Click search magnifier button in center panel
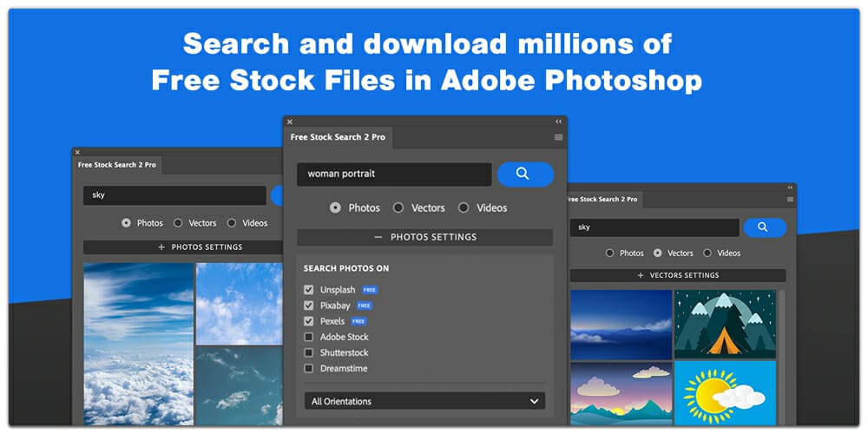This screenshot has height=434, width=868. pos(525,174)
